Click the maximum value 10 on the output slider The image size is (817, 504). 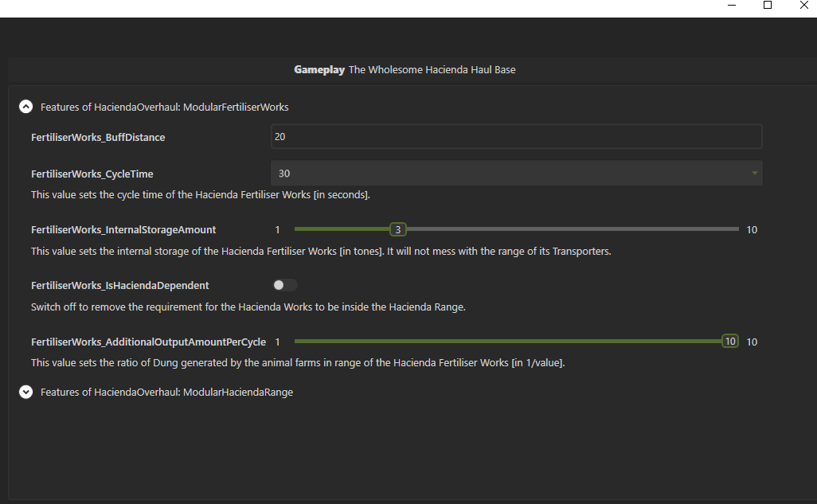[x=751, y=341]
